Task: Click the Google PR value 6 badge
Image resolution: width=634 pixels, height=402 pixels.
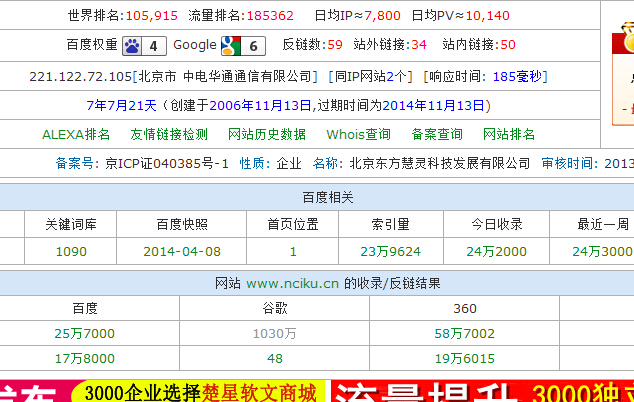Action: click(254, 45)
